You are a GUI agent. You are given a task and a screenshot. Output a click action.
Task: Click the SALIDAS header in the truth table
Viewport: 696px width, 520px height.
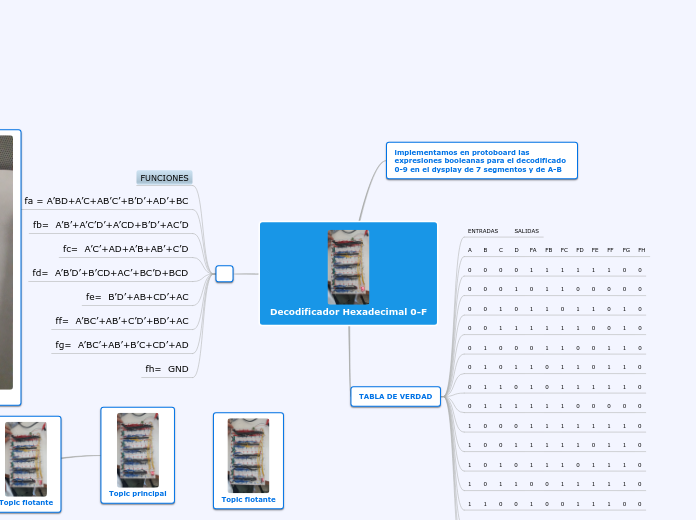click(526, 231)
